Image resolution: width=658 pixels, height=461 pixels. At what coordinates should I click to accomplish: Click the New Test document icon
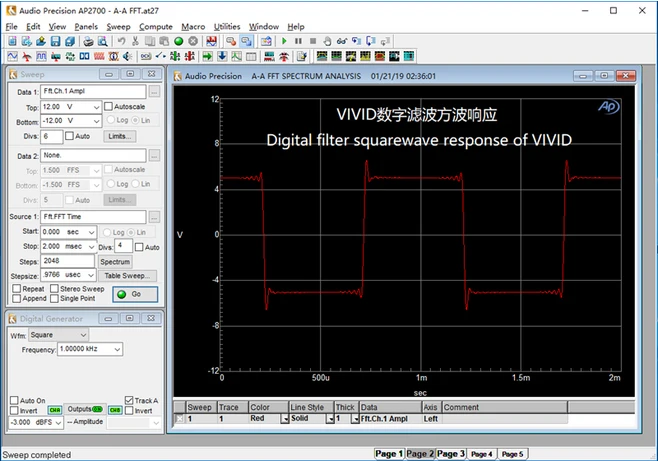(12, 41)
